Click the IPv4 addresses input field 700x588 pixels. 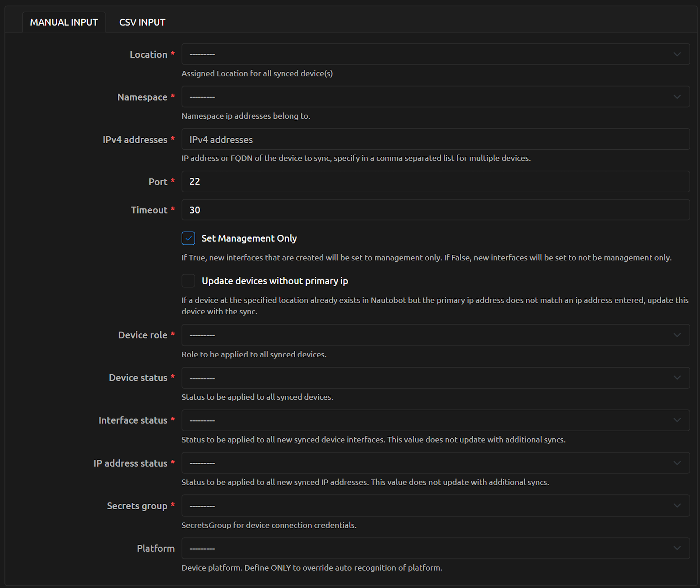(435, 140)
